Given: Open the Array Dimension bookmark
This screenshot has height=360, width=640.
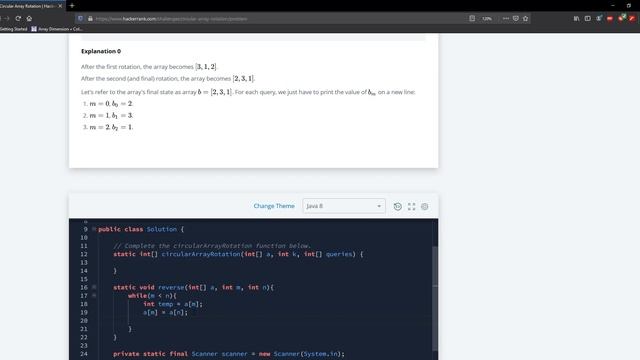Looking at the screenshot, I should (57, 29).
